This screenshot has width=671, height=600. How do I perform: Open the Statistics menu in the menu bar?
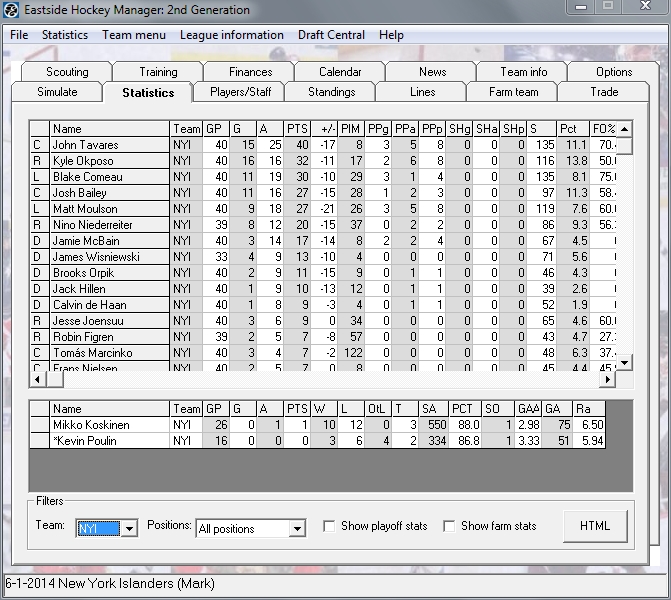click(x=65, y=35)
